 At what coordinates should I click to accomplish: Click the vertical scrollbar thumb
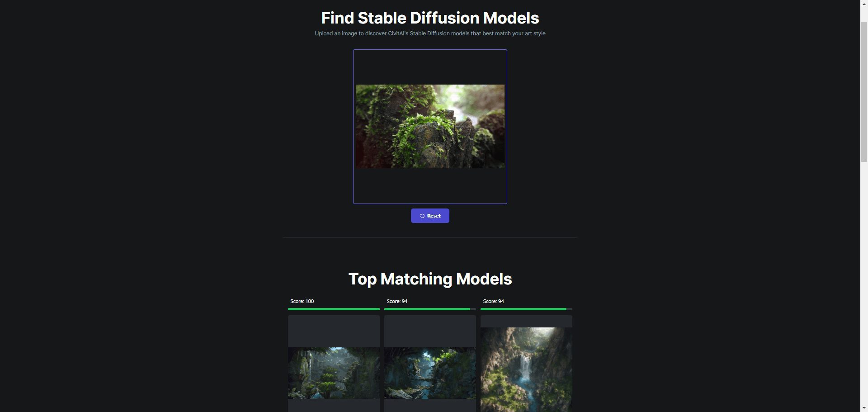(x=864, y=91)
